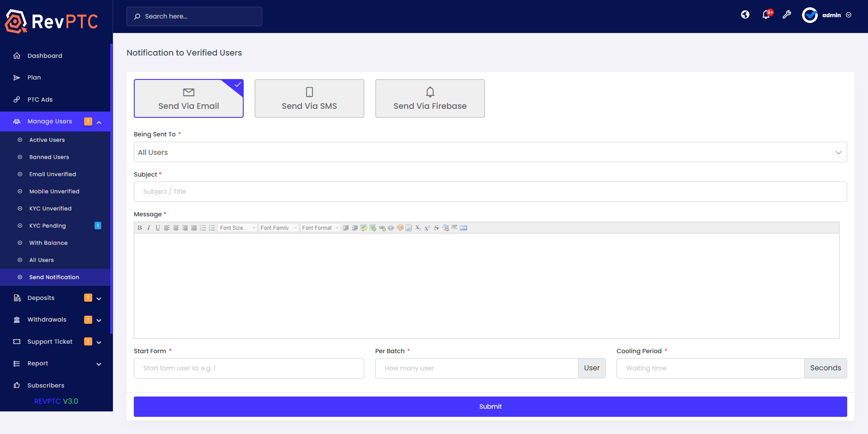Switch to the Banned Users page
The height and width of the screenshot is (434, 868).
click(x=49, y=157)
